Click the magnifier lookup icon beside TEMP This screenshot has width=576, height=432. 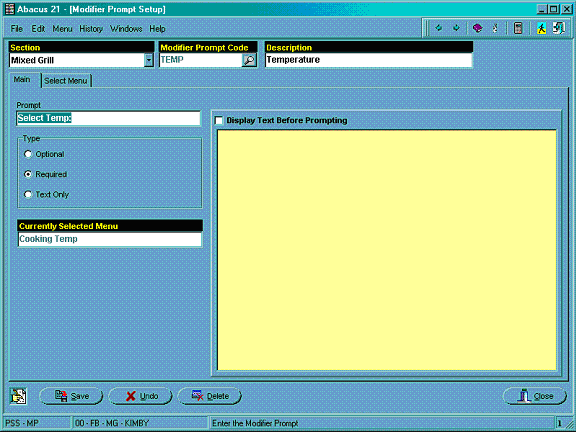tap(249, 60)
